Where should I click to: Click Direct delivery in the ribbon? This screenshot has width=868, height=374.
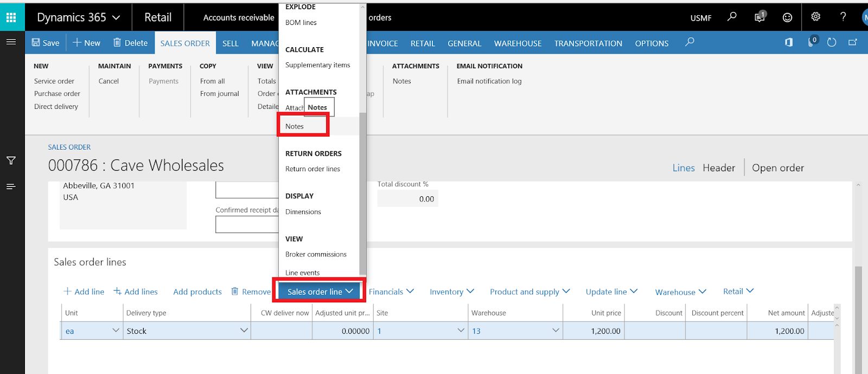tap(56, 107)
